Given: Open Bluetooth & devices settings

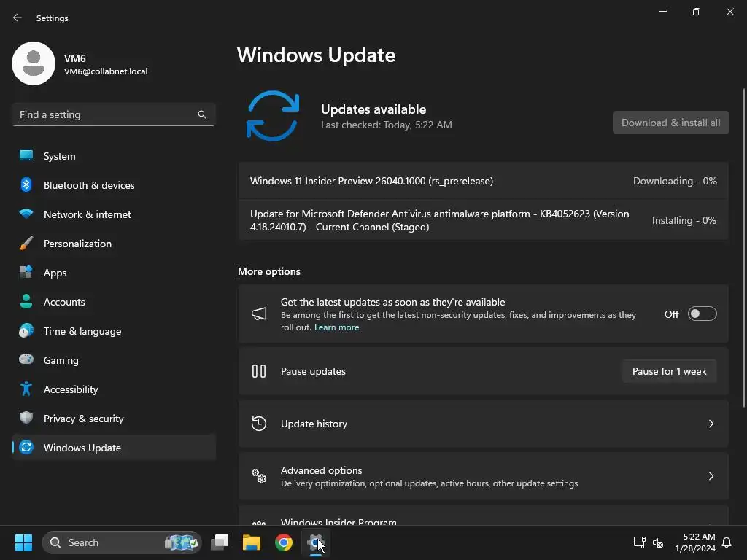Looking at the screenshot, I should click(x=114, y=184).
